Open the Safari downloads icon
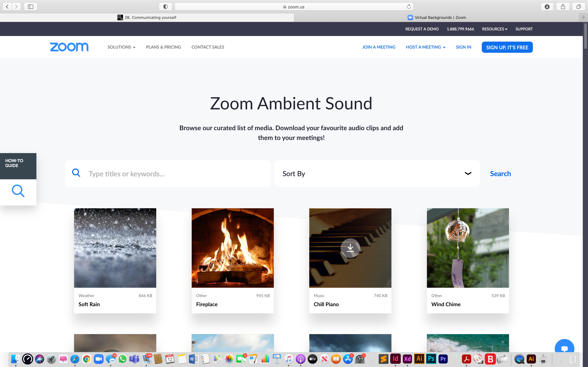 pyautogui.click(x=547, y=7)
